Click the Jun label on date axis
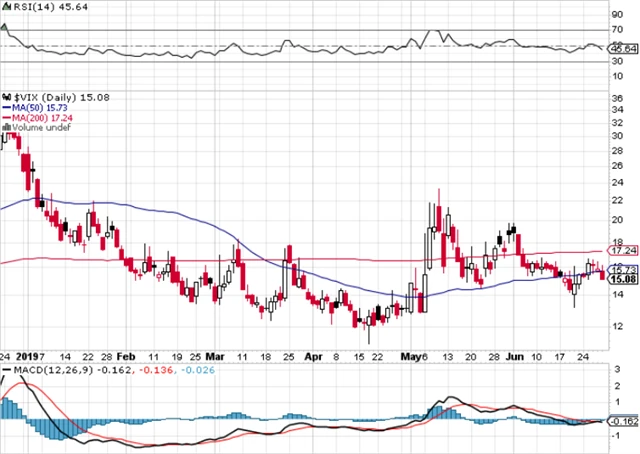 pyautogui.click(x=514, y=355)
